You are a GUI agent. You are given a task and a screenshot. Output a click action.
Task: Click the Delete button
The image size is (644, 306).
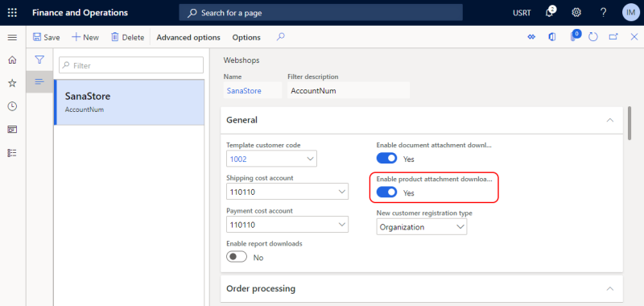pos(128,37)
